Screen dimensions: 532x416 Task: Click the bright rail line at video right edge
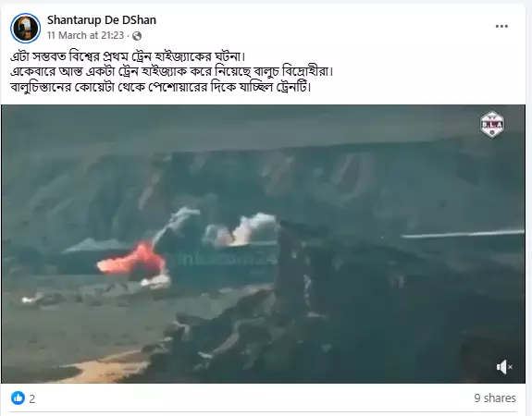tap(464, 234)
